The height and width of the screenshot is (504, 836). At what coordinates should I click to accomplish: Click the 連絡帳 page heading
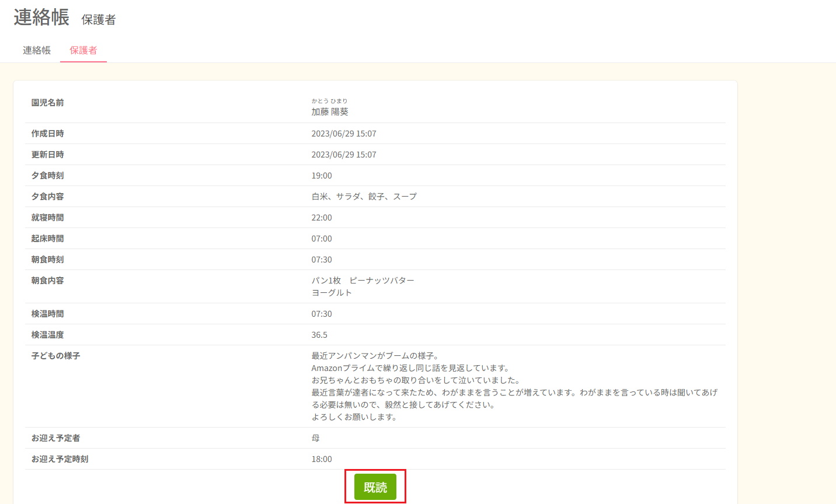pyautogui.click(x=40, y=17)
